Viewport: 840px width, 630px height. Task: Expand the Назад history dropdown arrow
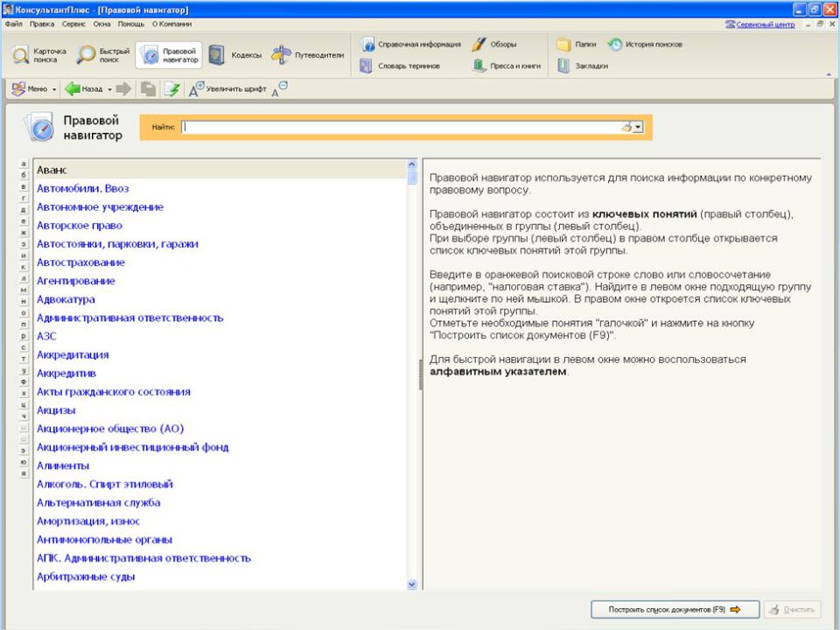110,89
